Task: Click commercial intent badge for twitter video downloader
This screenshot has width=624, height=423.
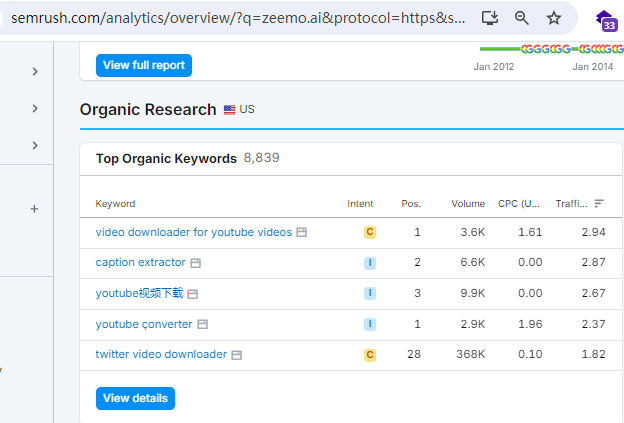Action: (370, 355)
